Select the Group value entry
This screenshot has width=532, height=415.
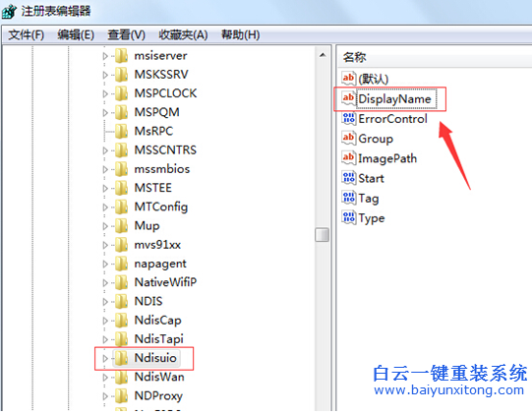(x=376, y=139)
